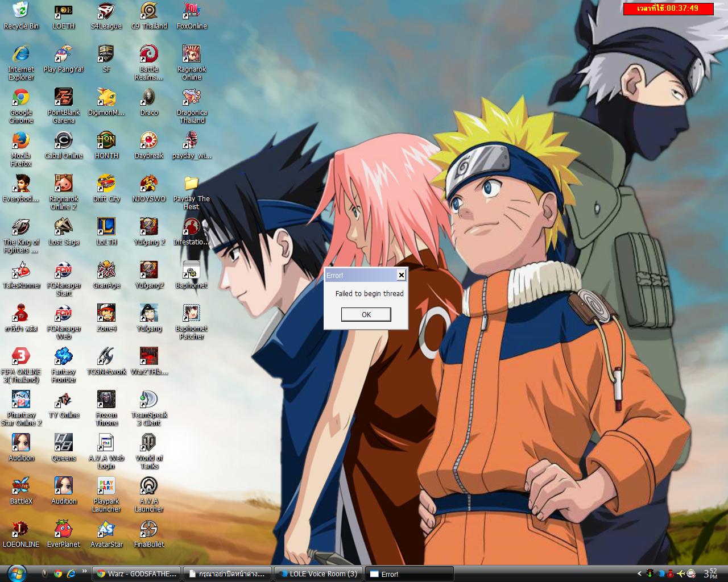Click the red time-used timer box
The height and width of the screenshot is (582, 728).
(x=668, y=9)
